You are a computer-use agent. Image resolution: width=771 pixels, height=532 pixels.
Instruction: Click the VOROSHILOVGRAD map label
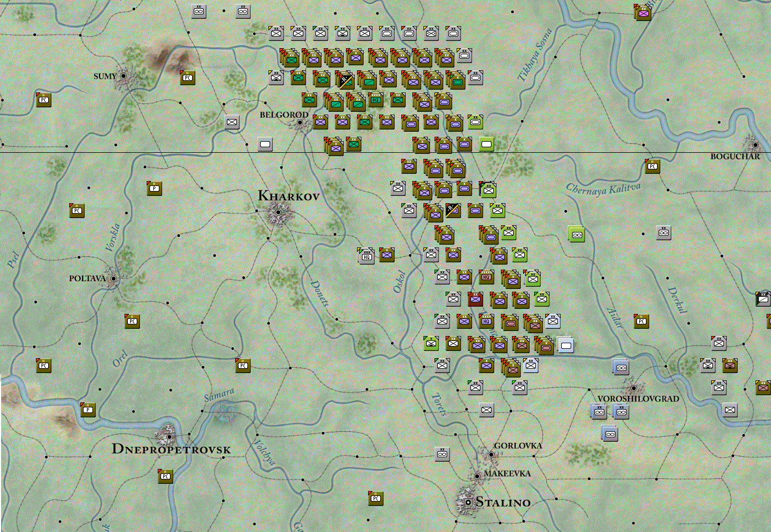click(x=638, y=399)
